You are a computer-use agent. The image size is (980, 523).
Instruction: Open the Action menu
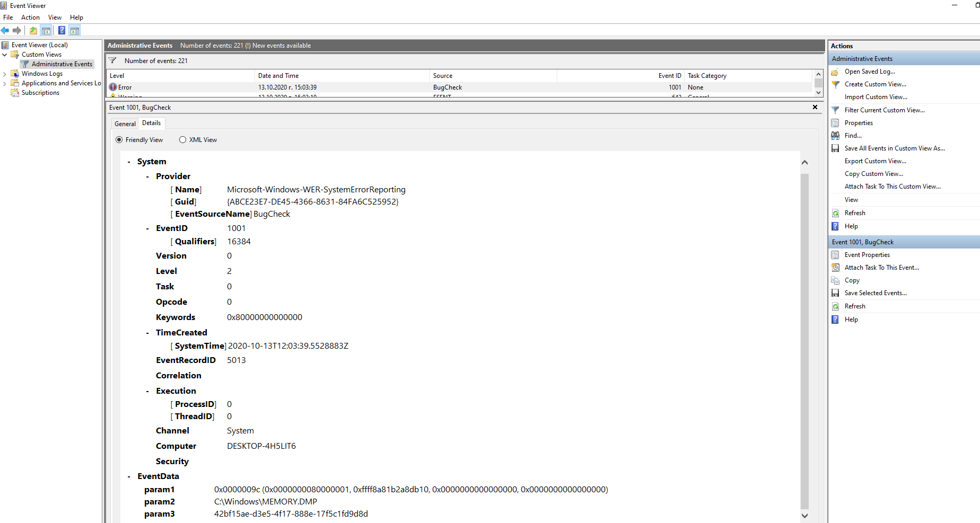tap(30, 17)
